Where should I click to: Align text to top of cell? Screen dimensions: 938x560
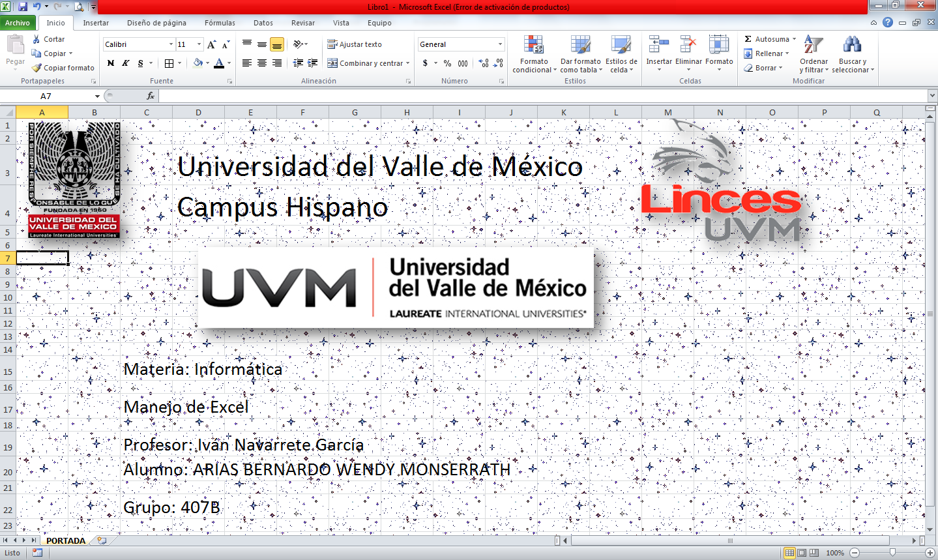(x=247, y=44)
